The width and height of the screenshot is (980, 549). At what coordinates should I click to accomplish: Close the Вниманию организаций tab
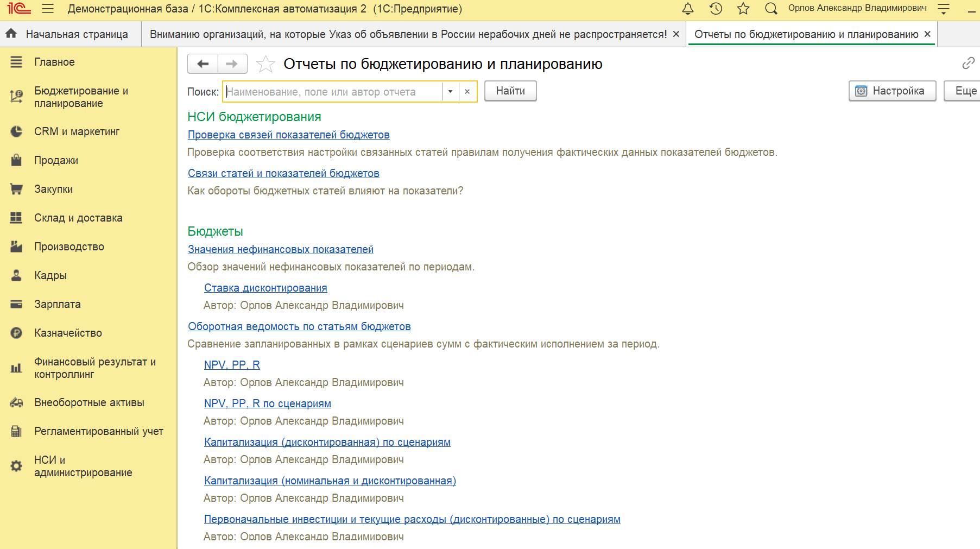pyautogui.click(x=676, y=34)
